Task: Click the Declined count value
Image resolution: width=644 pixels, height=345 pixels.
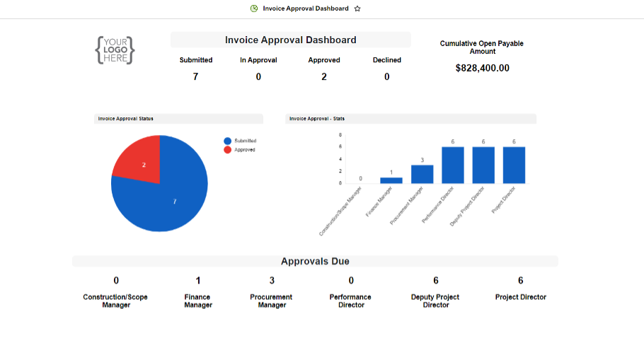Action: click(387, 76)
